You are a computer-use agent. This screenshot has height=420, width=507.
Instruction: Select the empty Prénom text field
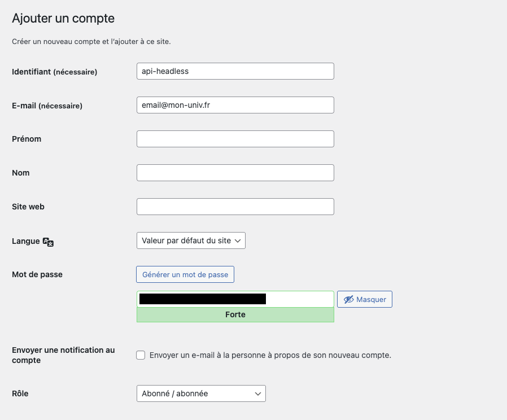click(235, 139)
